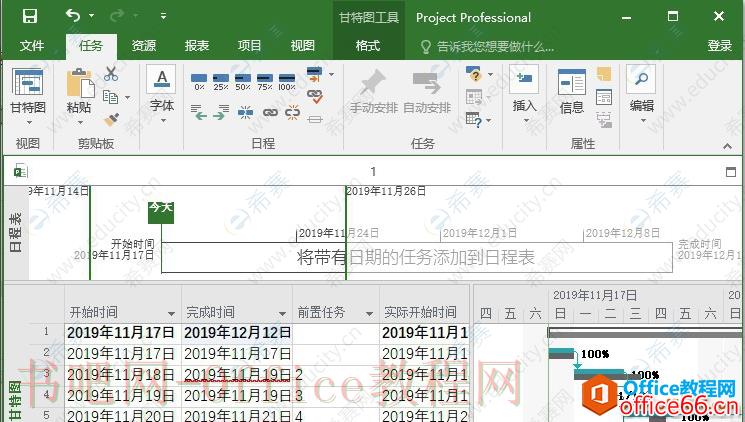
Task: Indent task with the right green arrow
Action: pyautogui.click(x=221, y=113)
